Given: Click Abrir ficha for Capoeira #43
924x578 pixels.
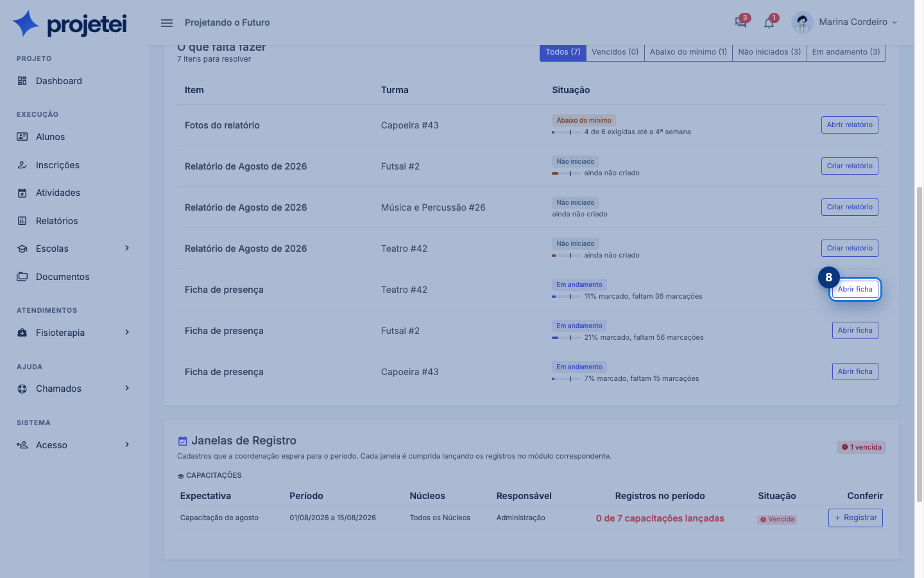Looking at the screenshot, I should click(x=855, y=371).
